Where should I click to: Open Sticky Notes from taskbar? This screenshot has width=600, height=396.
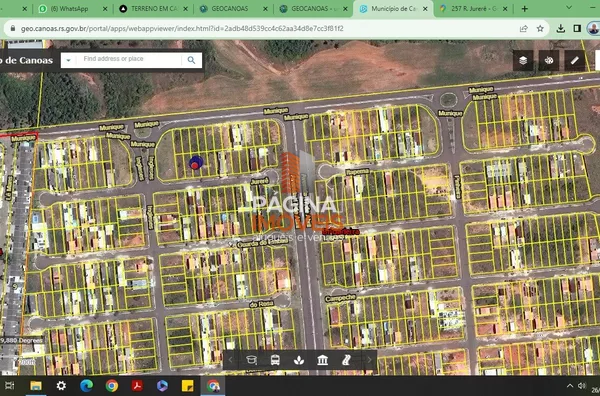[x=188, y=386]
